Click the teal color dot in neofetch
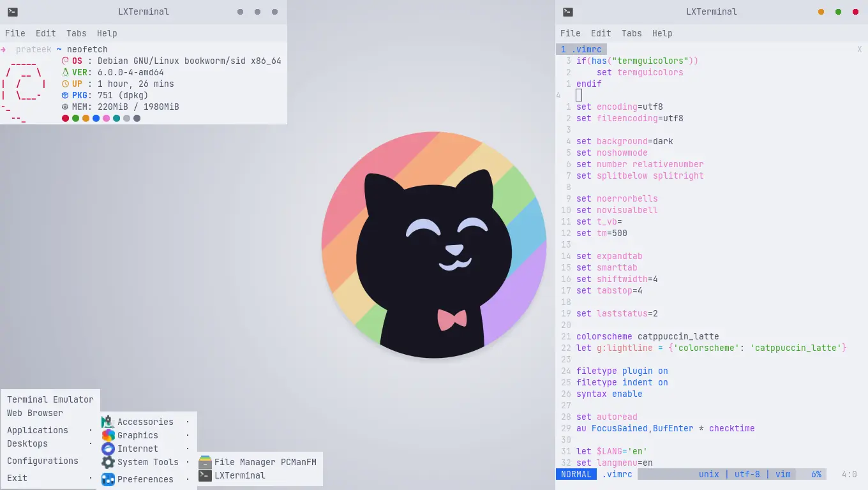The height and width of the screenshot is (490, 868). click(117, 118)
